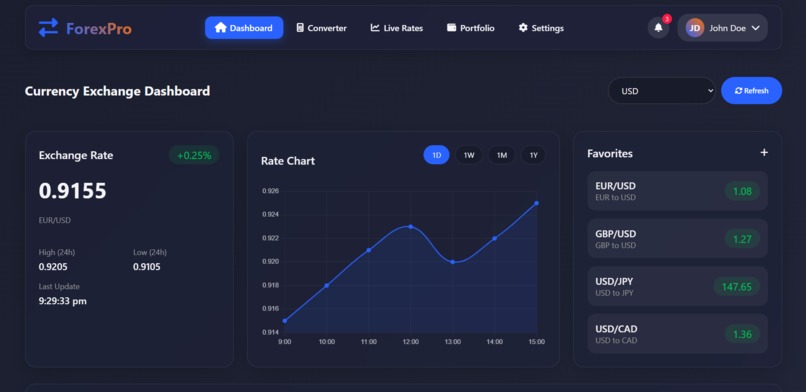Click the calculator icon beside Converter
The width and height of the screenshot is (806, 392).
(x=300, y=28)
